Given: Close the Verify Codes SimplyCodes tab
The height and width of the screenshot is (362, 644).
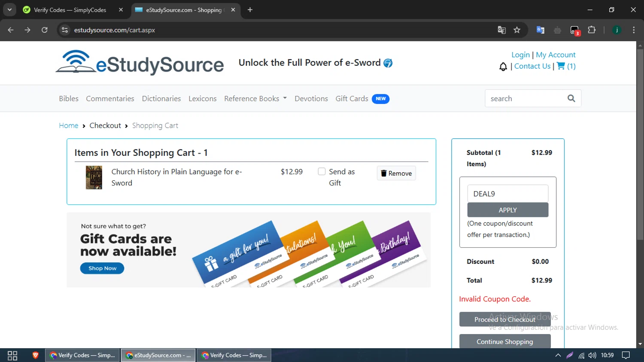Looking at the screenshot, I should tap(121, 10).
